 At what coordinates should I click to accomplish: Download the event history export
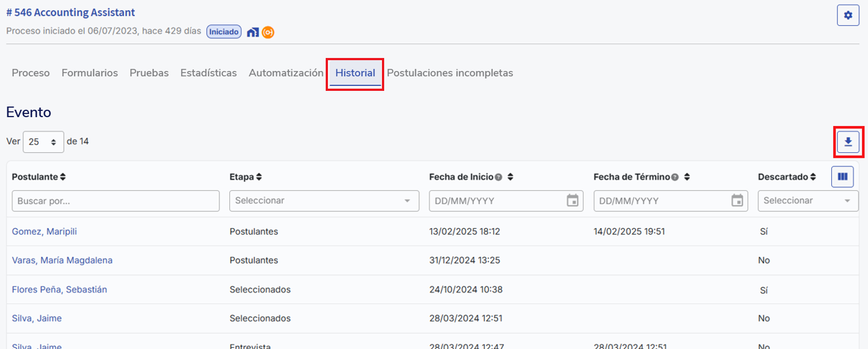coord(848,142)
